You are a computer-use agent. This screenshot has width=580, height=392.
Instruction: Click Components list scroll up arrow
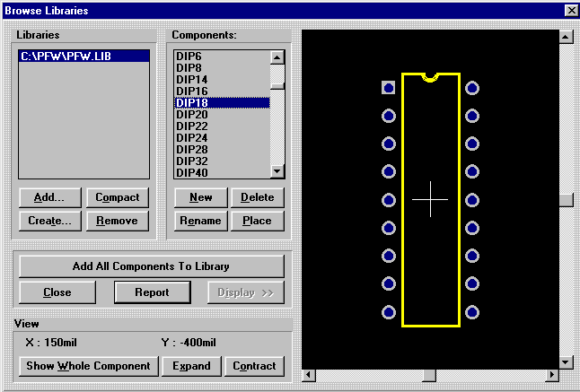[x=277, y=57]
